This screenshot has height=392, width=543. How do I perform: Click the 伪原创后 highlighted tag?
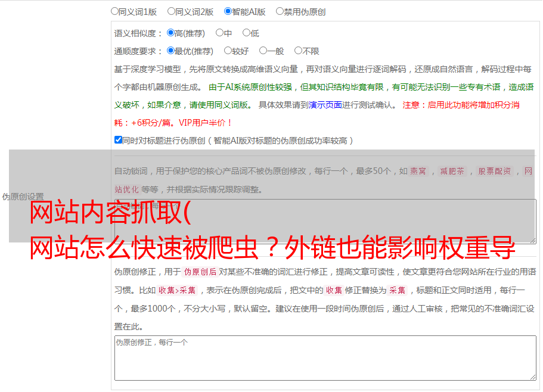pyautogui.click(x=200, y=272)
